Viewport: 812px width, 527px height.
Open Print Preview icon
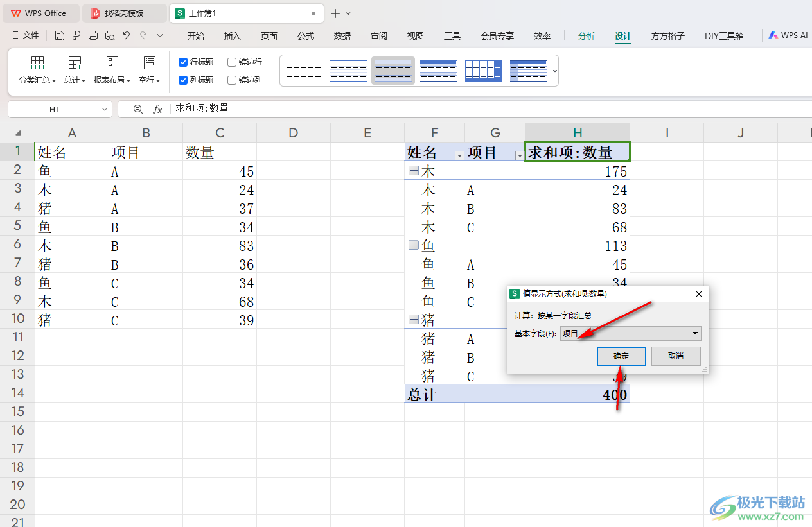click(x=110, y=35)
